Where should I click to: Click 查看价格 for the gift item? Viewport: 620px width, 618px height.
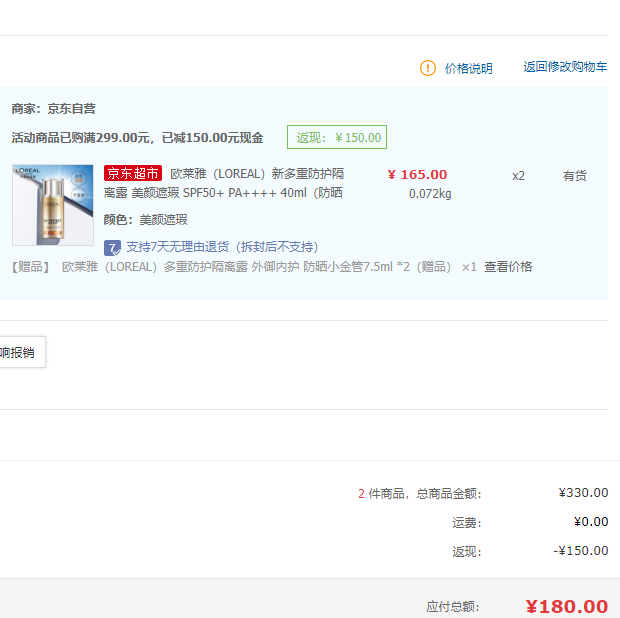508,267
